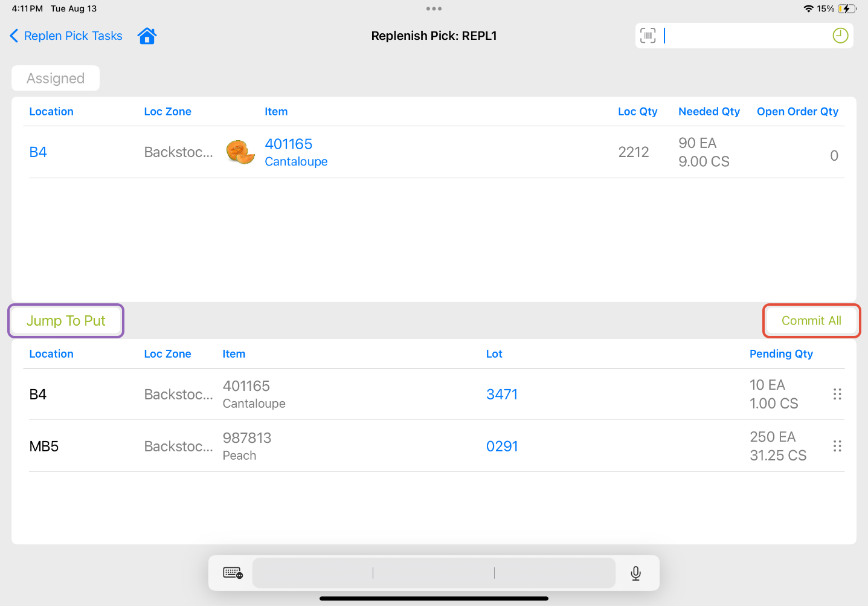
Task: Check the Wi-Fi status icon
Action: click(808, 8)
